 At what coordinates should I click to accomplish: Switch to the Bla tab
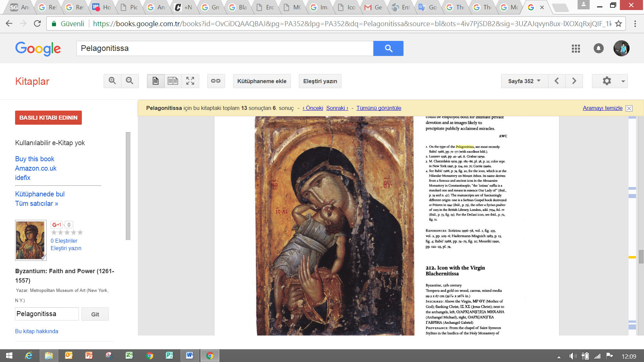click(238, 7)
